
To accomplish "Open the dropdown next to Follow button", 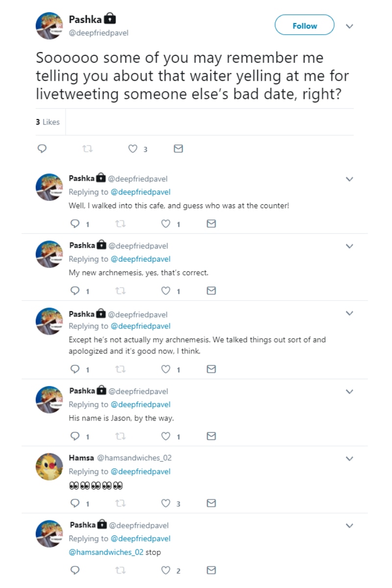I will pos(349,26).
